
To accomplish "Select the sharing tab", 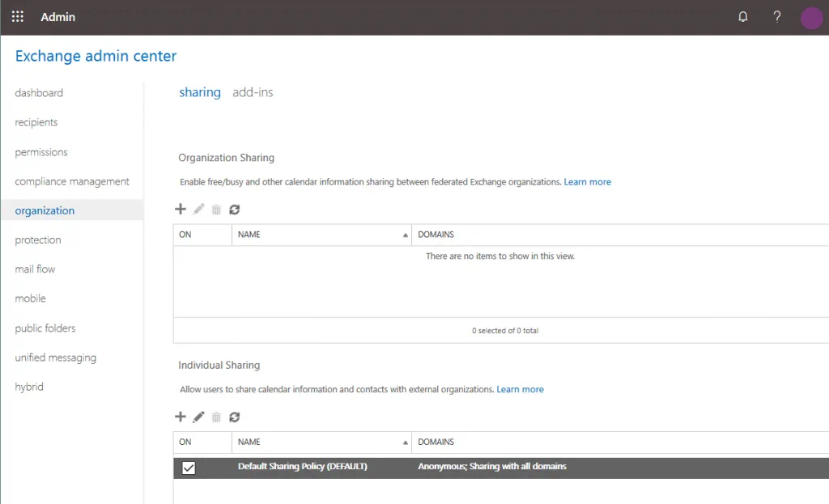I will (200, 92).
